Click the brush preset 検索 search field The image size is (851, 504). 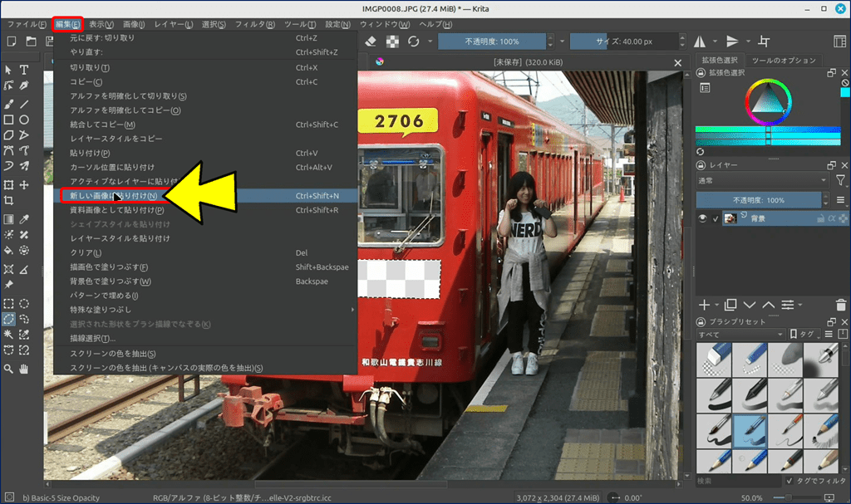pyautogui.click(x=737, y=481)
